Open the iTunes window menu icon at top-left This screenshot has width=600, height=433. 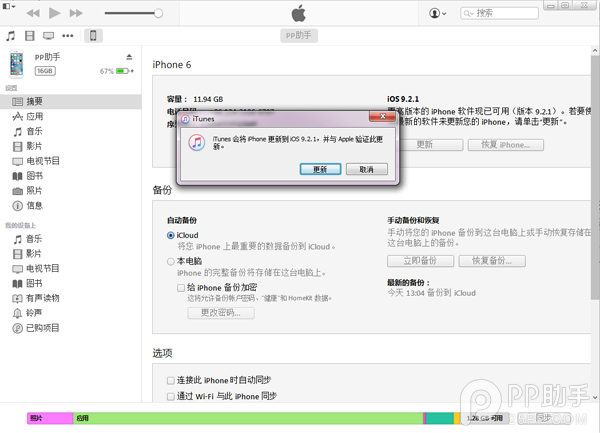9,6
